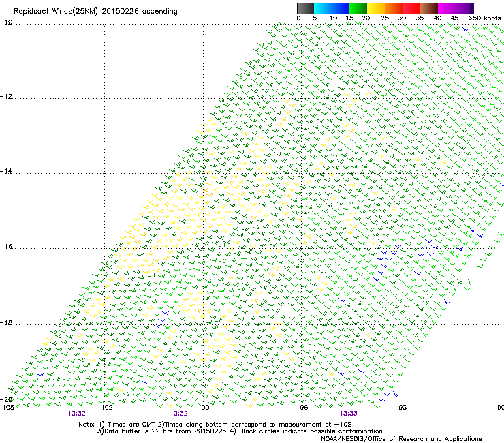This screenshot has width=504, height=443.
Task: Click the '-16' latitude axis label
Action: [6, 247]
